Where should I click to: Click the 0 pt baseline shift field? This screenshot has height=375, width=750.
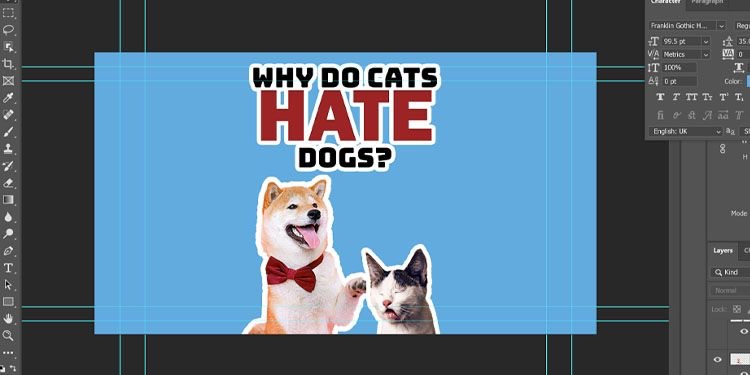coord(679,81)
